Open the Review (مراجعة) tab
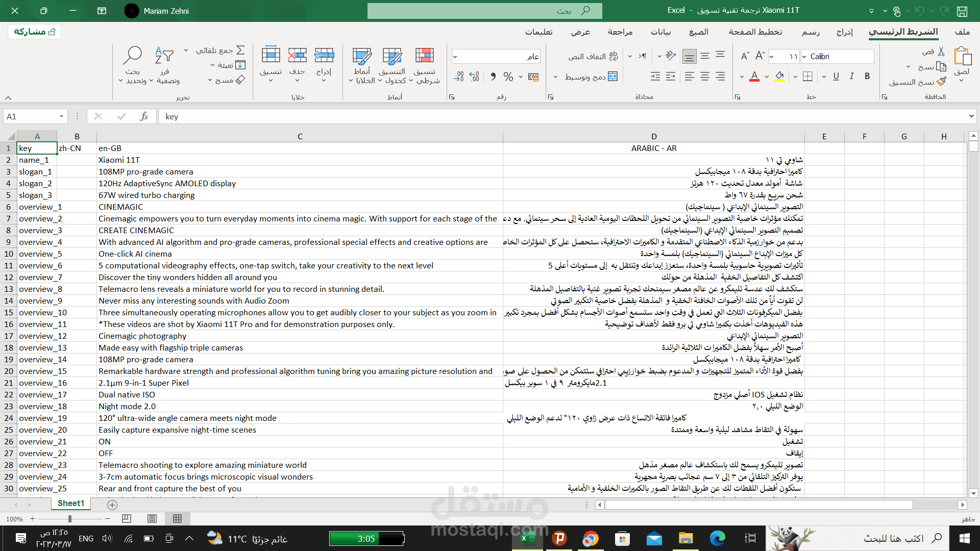This screenshot has width=980, height=551. pos(620,32)
